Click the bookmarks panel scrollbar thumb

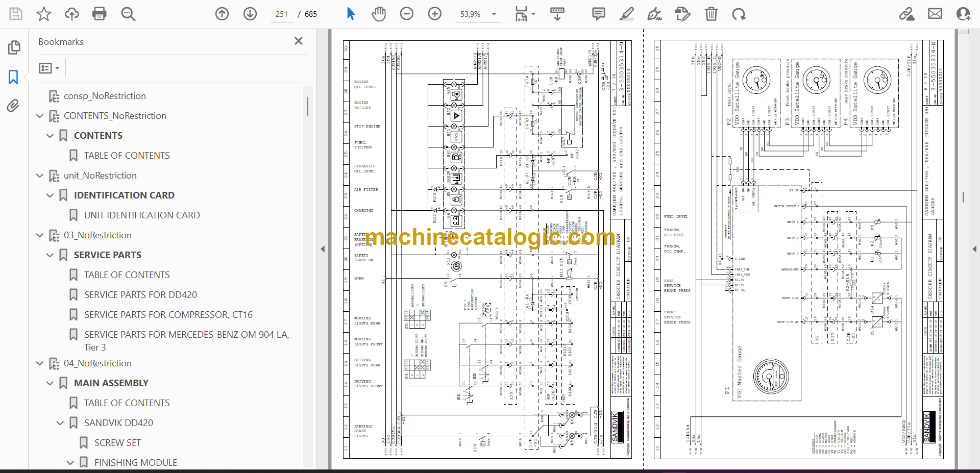click(307, 107)
